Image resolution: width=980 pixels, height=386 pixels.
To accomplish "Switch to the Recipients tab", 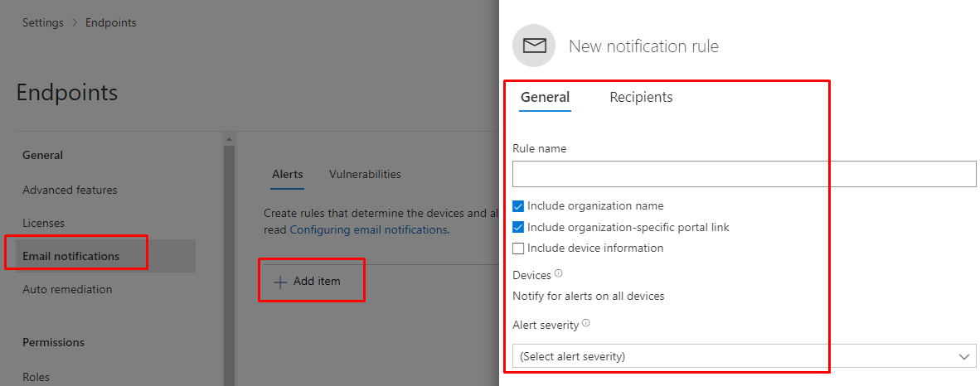I will (x=641, y=97).
